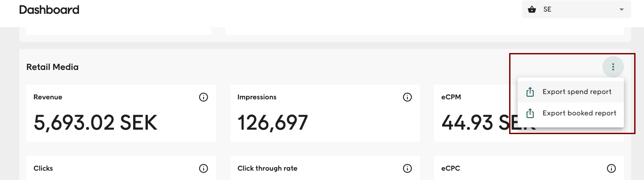Select Export spend report menu item
Screen dimensions: 644x180
(577, 92)
